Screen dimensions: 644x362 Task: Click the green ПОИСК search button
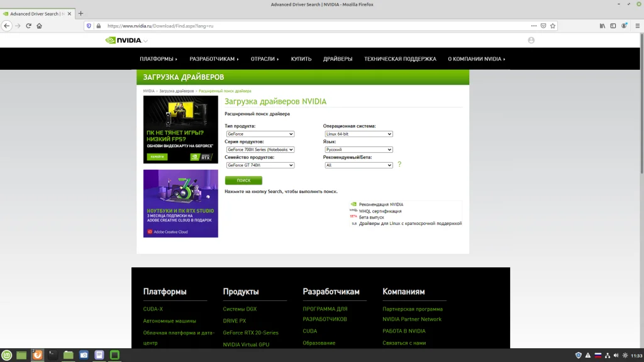pos(243,180)
